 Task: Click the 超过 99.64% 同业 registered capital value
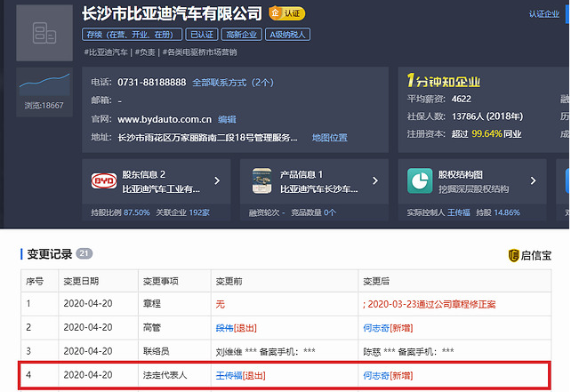(x=487, y=134)
